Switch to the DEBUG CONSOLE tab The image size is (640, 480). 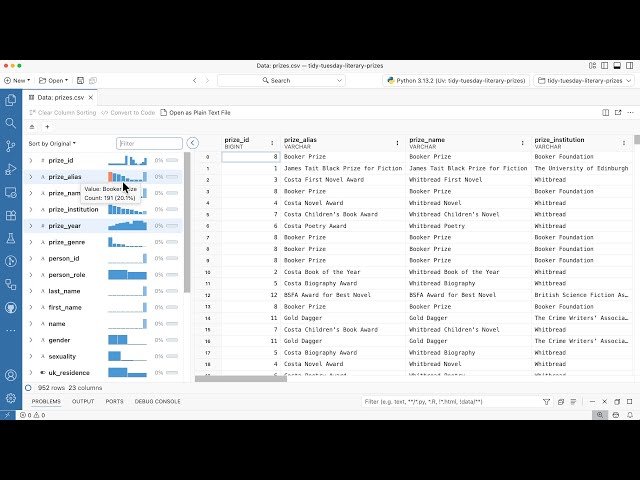tap(158, 402)
